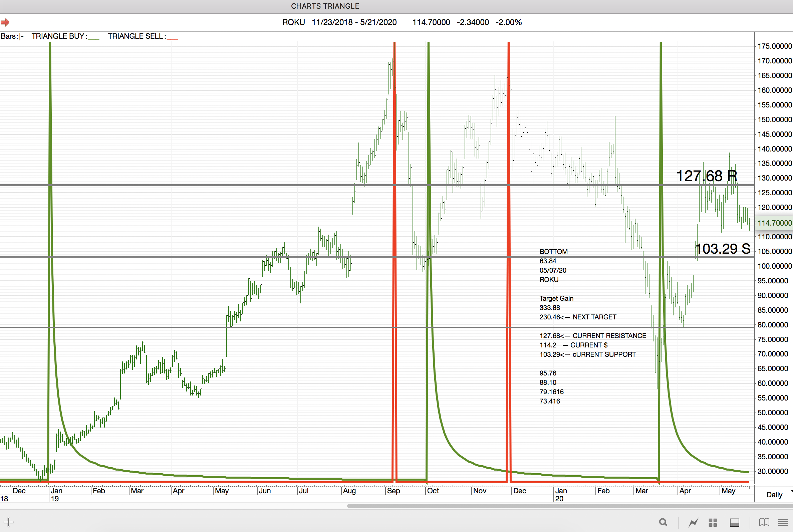The height and width of the screenshot is (532, 793).
Task: Click the red arrow icon next to ROKU header
Action: click(5, 22)
